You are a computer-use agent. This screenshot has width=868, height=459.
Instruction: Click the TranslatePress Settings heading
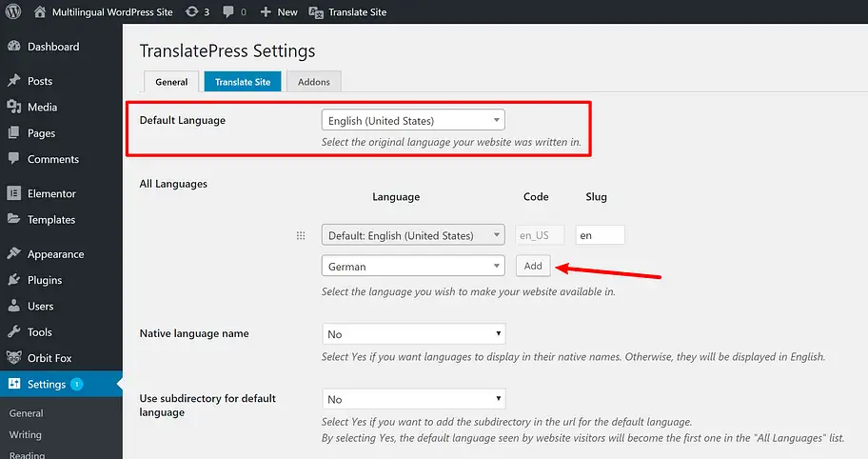pyautogui.click(x=227, y=50)
